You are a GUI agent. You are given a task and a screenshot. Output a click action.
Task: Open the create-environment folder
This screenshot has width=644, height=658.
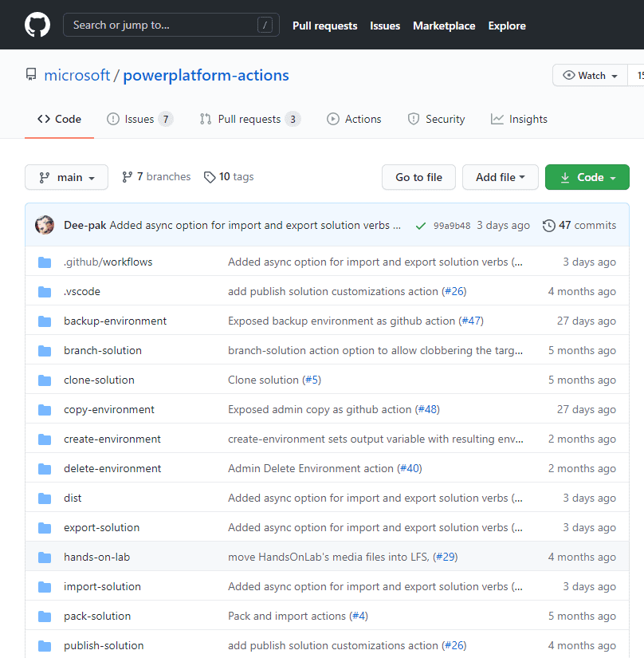tap(112, 439)
